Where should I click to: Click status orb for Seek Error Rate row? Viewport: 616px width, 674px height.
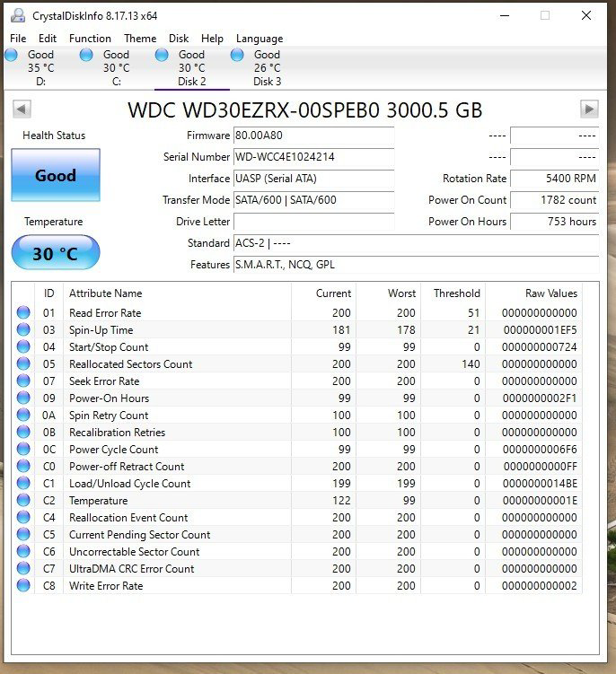(x=23, y=381)
